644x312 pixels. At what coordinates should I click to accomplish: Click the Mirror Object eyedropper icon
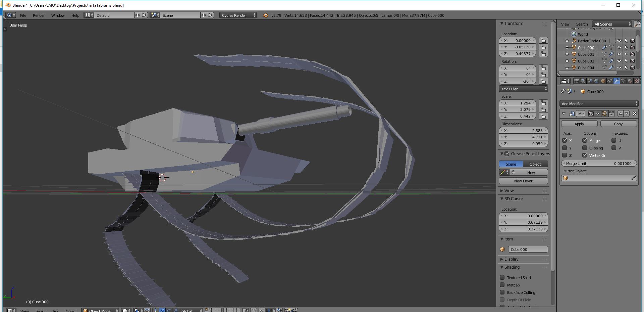(633, 178)
